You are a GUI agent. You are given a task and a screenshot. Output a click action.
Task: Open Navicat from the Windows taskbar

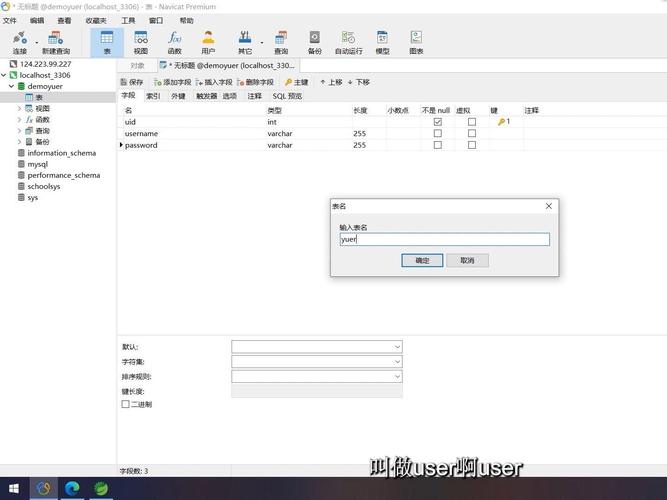pyautogui.click(x=43, y=489)
